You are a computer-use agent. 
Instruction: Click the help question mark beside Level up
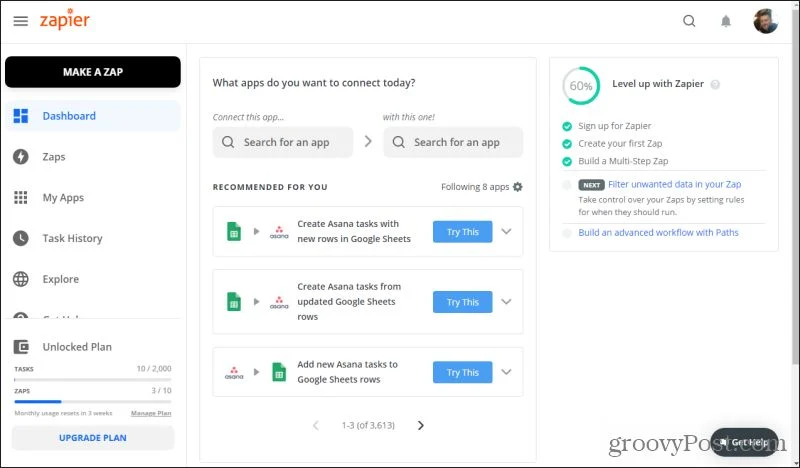tap(715, 85)
